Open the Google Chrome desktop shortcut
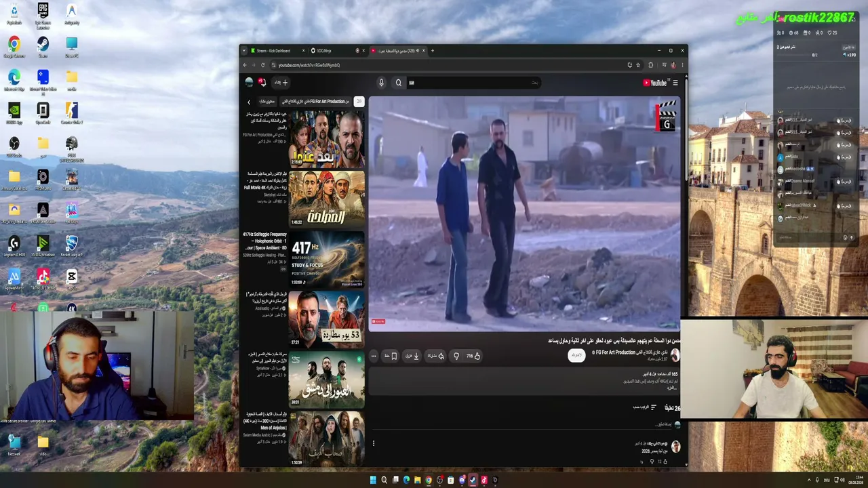This screenshot has height=488, width=868. pyautogui.click(x=14, y=47)
